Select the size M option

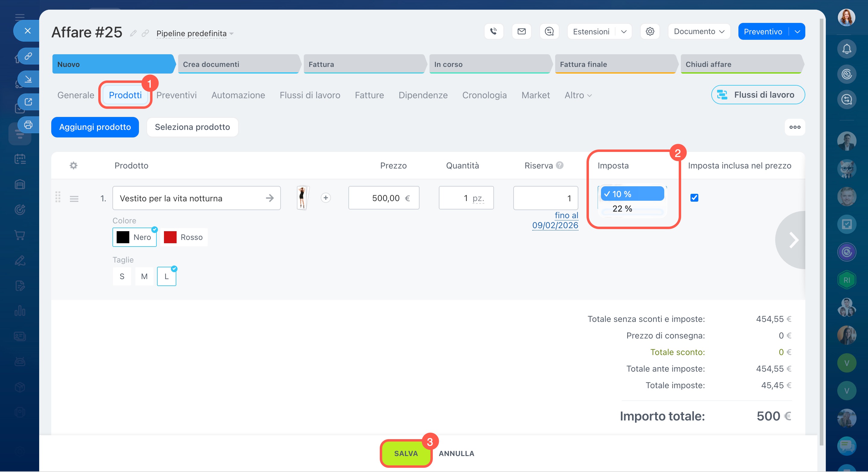(x=144, y=276)
